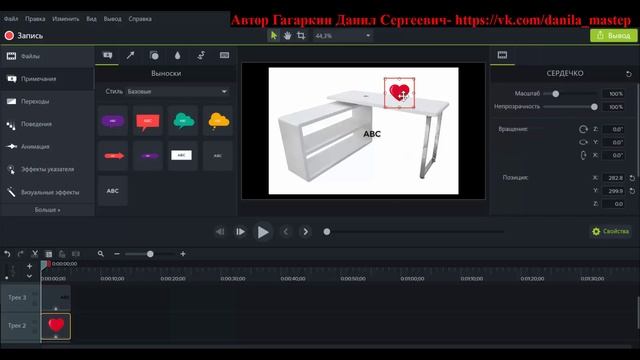Select the sketch motion tab icon
The image size is (640, 360).
pyautogui.click(x=201, y=56)
